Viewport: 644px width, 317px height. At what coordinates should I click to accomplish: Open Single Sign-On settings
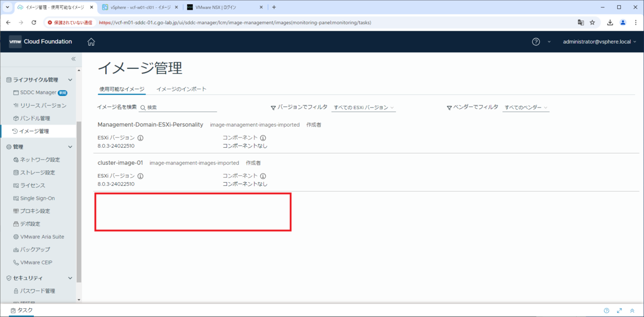[33, 198]
